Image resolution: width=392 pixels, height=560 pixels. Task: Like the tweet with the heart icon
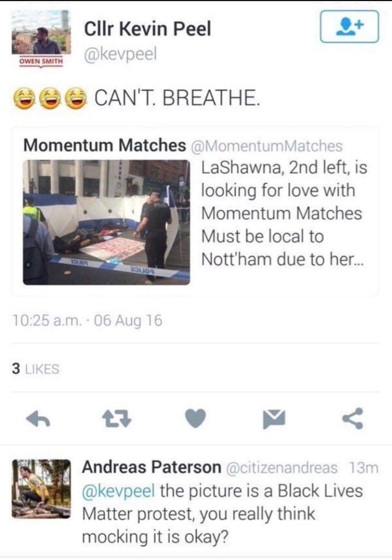coord(196,418)
